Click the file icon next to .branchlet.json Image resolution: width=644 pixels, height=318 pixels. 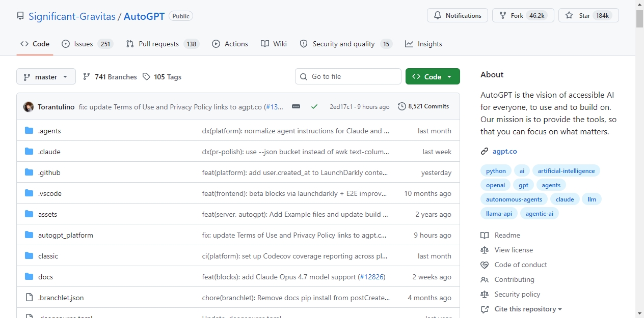click(x=29, y=298)
